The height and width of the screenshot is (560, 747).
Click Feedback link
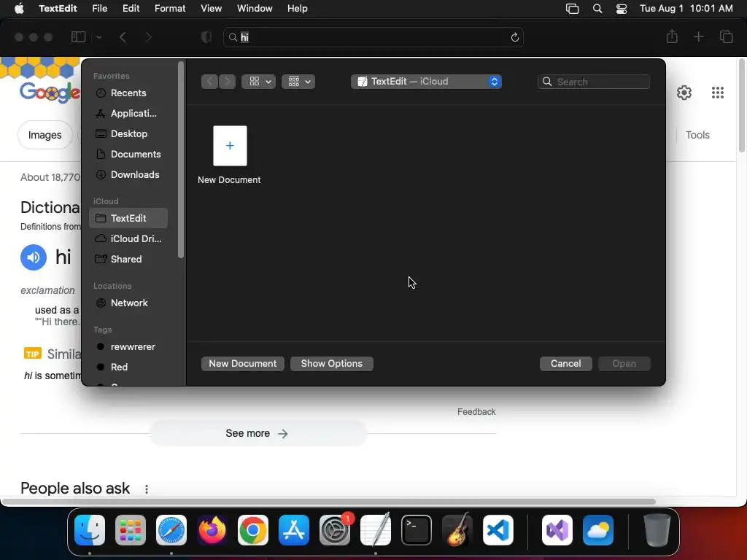click(x=476, y=412)
